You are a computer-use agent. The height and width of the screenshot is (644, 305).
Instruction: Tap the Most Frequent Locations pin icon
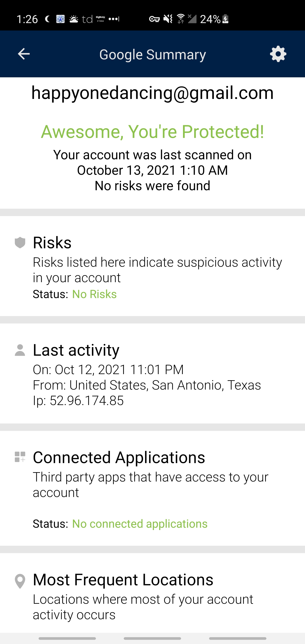tap(20, 581)
